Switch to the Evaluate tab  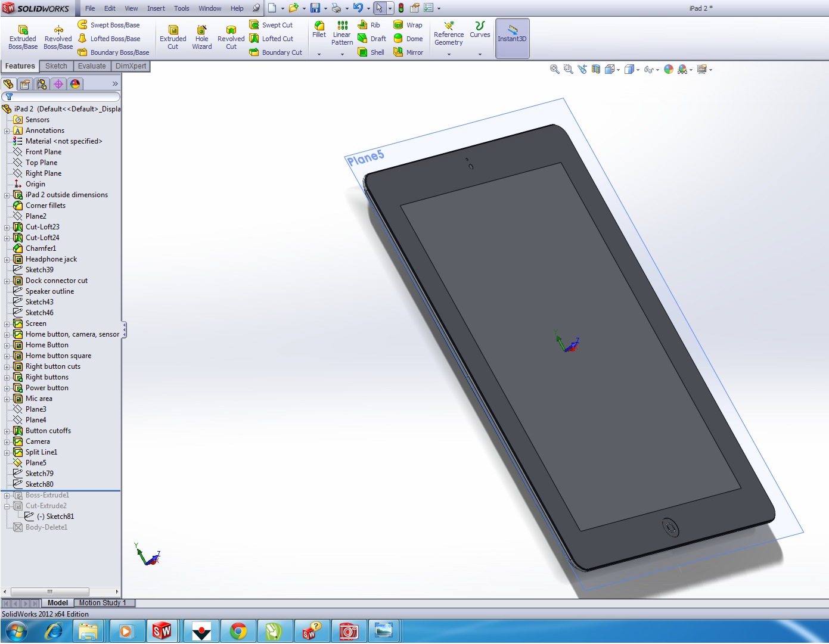pyautogui.click(x=92, y=66)
